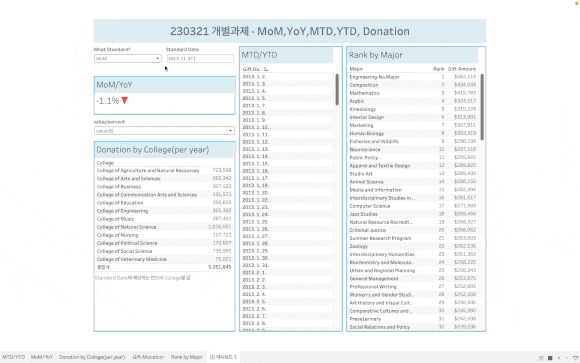Select the Kinesiology major row
The height and width of the screenshot is (363, 580).
413,109
